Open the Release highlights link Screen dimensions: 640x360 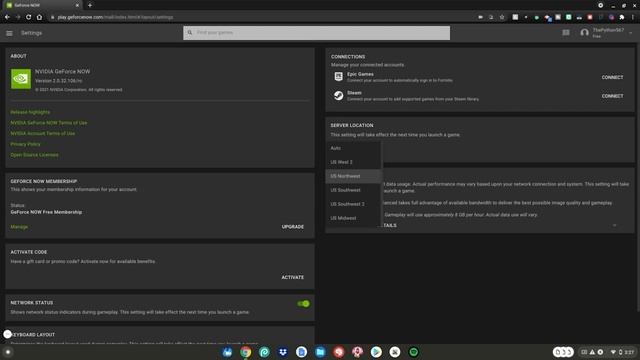30,112
